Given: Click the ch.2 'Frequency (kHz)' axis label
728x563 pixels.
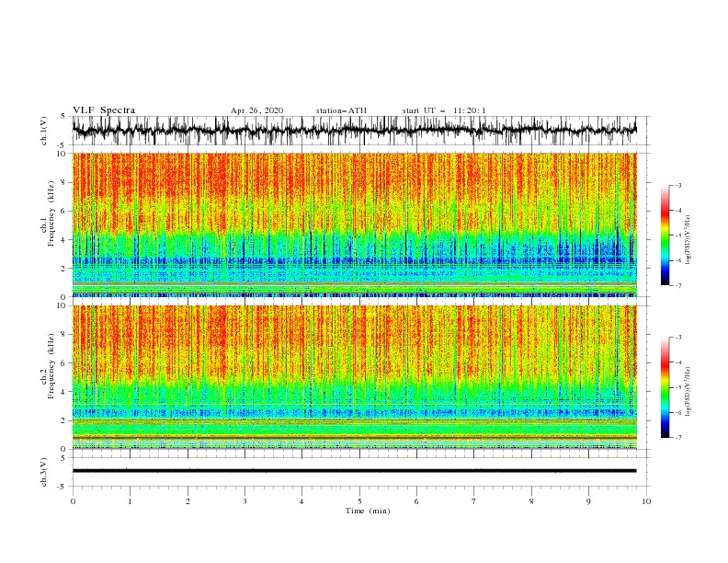Looking at the screenshot, I should pos(51,366).
